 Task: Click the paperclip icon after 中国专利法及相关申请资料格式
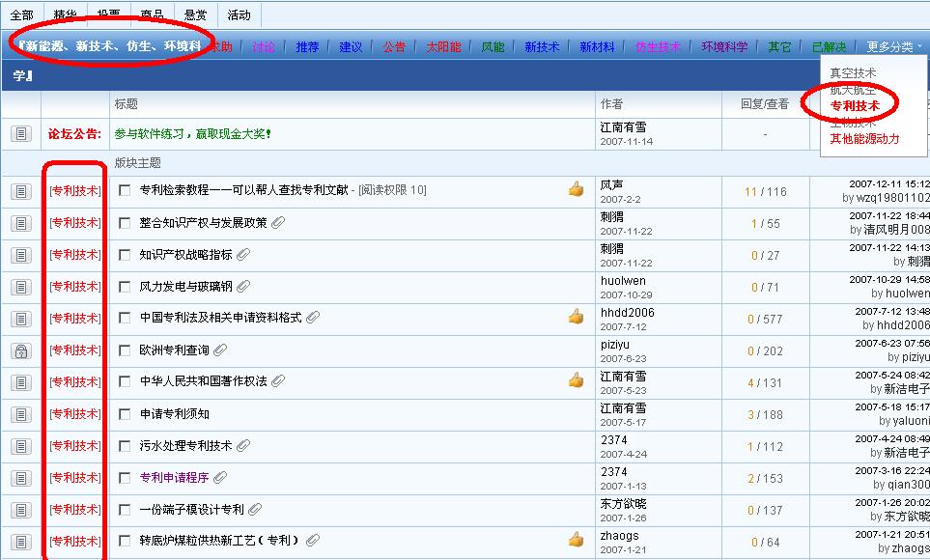(313, 318)
